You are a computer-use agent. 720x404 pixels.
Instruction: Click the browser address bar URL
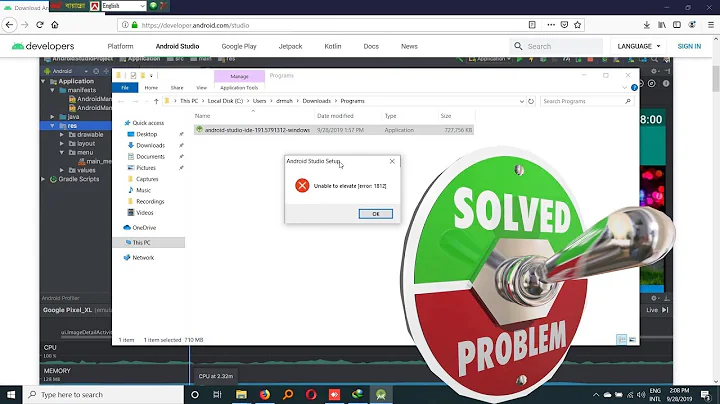[x=195, y=25]
